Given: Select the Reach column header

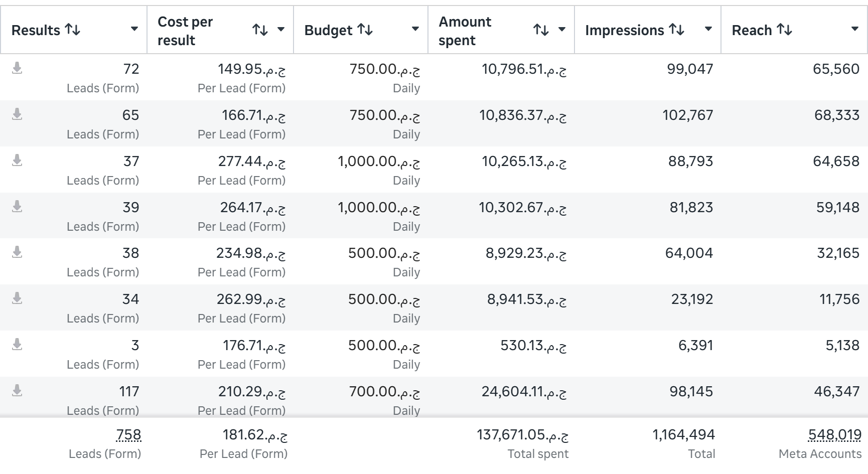Looking at the screenshot, I should click(752, 30).
